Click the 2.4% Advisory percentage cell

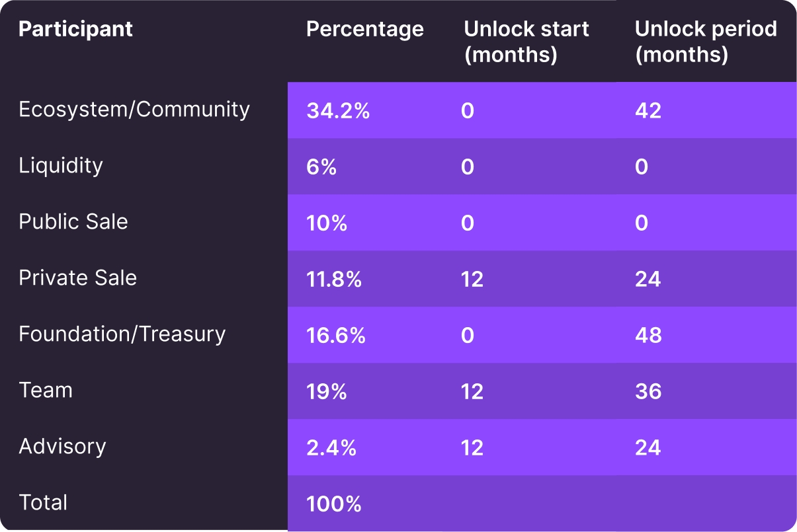click(331, 447)
